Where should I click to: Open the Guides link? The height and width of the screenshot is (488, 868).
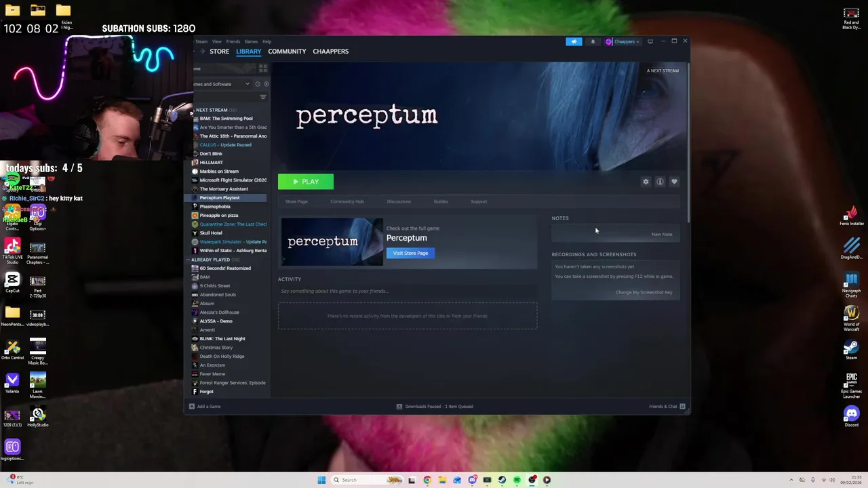441,201
